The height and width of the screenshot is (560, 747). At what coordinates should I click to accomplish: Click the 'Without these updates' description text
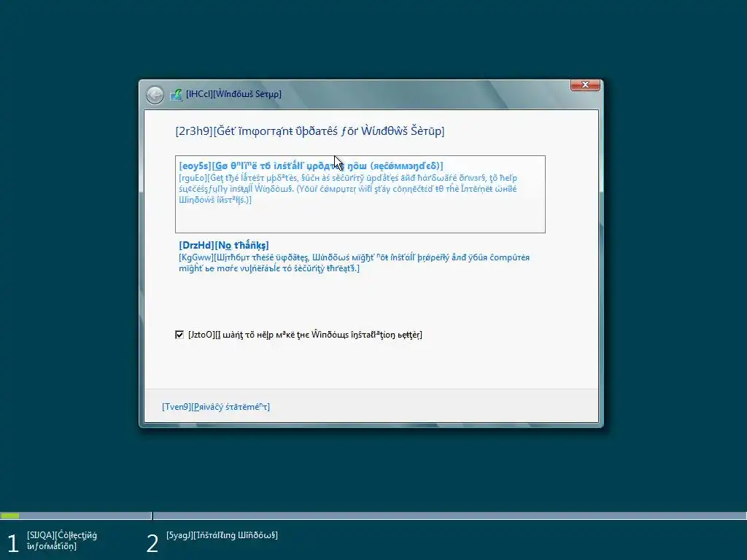tap(354, 262)
